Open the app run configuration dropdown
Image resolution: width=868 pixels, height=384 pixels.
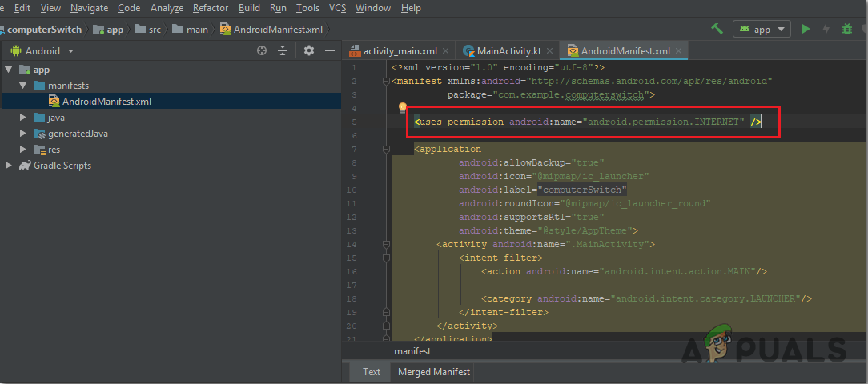coord(761,29)
